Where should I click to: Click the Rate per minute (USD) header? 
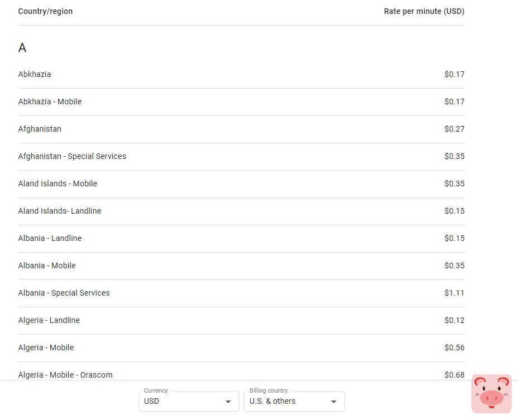[x=424, y=11]
